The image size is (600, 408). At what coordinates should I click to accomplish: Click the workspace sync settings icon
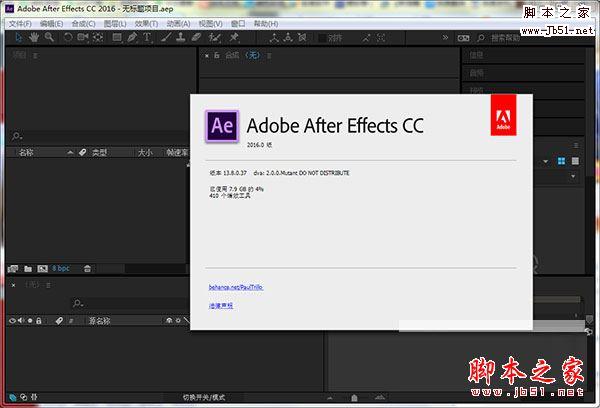(463, 38)
